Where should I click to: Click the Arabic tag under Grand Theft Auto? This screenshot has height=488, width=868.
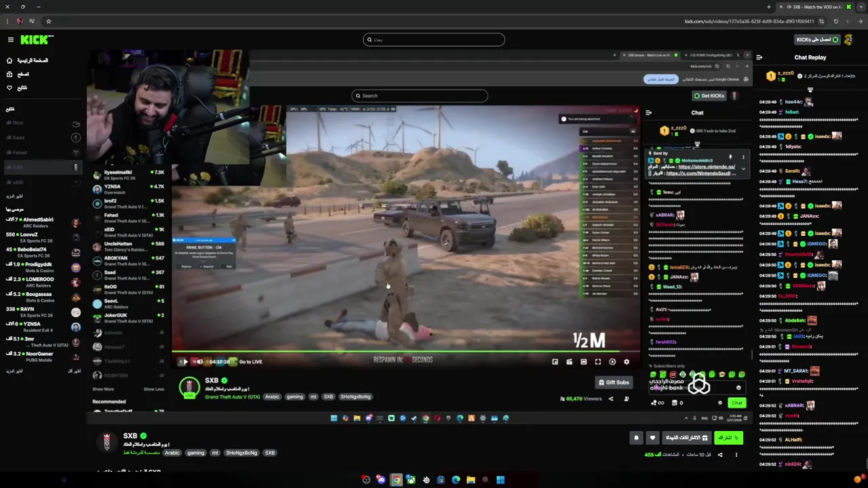pyautogui.click(x=272, y=396)
